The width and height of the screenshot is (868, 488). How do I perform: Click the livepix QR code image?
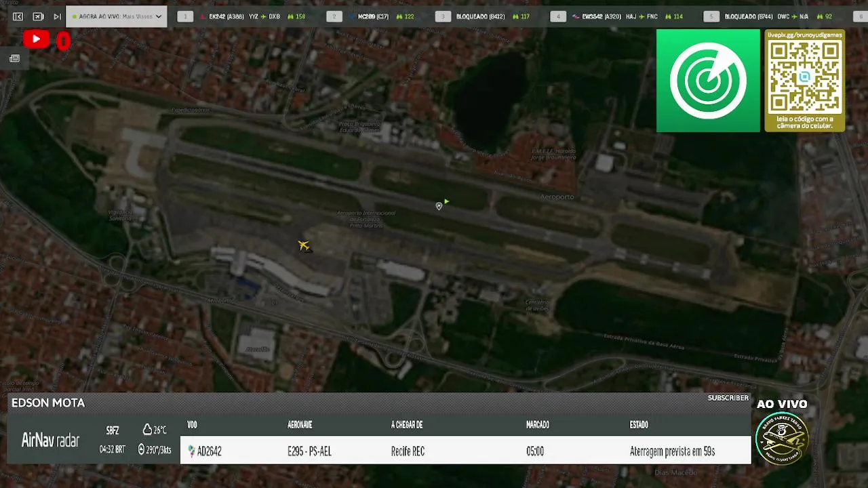(x=805, y=76)
